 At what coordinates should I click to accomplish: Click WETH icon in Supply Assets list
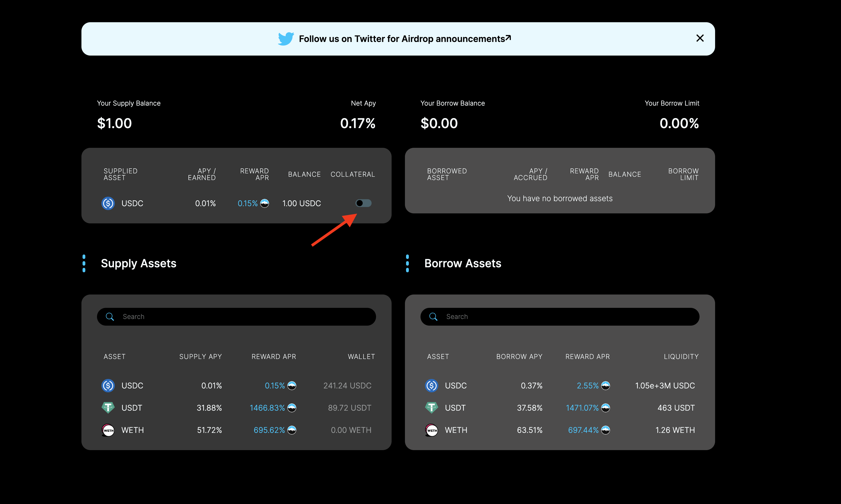tap(108, 430)
